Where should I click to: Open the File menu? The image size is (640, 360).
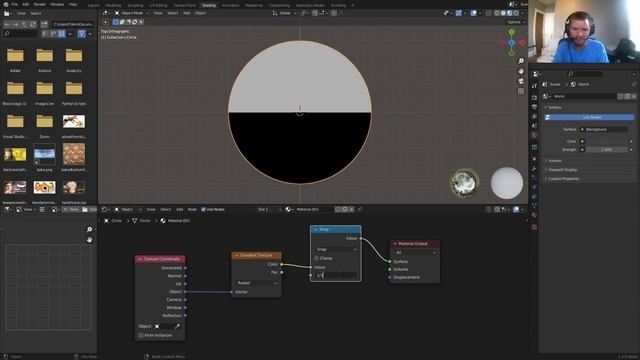[x=15, y=4]
